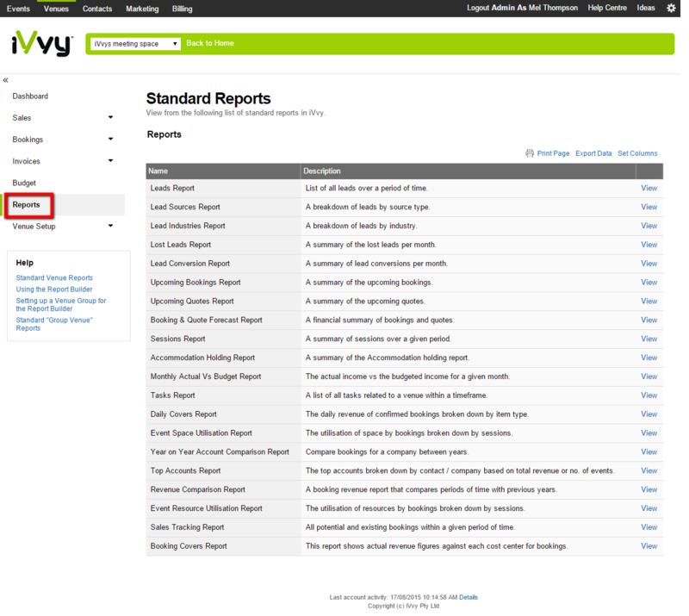View the Top Accounts Report
The height and width of the screenshot is (616, 689).
coord(649,471)
